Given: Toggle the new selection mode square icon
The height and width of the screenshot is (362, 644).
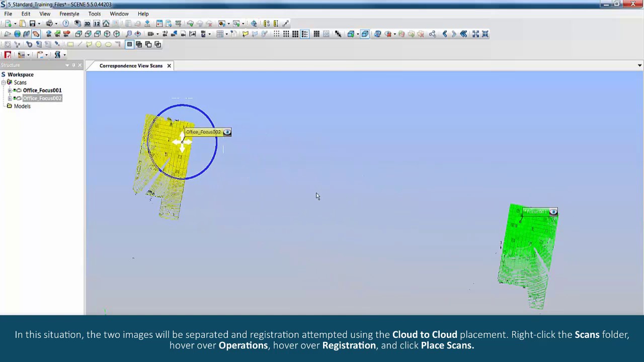Looking at the screenshot, I should (129, 44).
